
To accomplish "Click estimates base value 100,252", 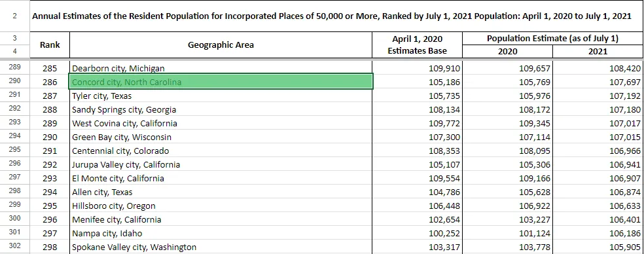I will (418, 234).
